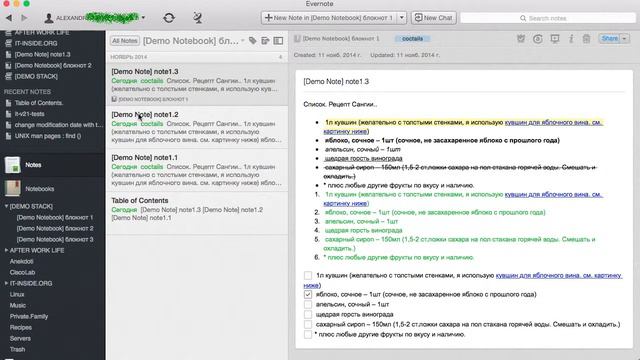Open the Recipes notebook
This screenshot has width=640, height=360.
[x=21, y=327]
